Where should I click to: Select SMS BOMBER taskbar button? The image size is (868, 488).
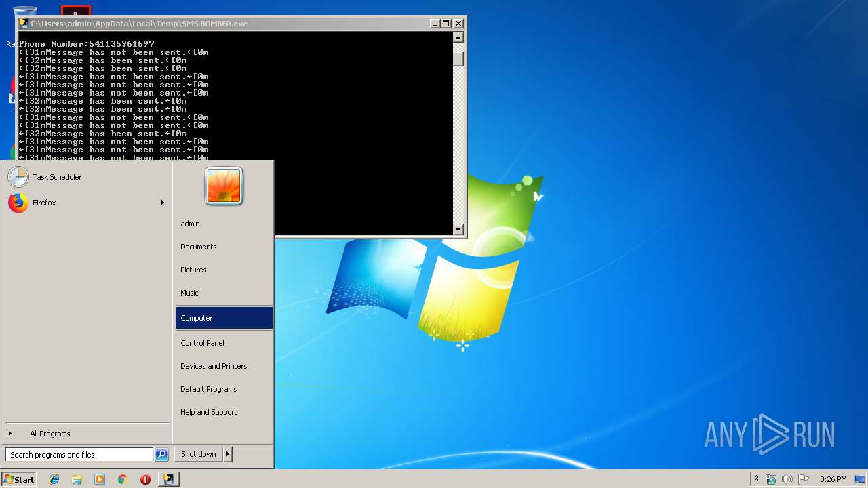[168, 479]
